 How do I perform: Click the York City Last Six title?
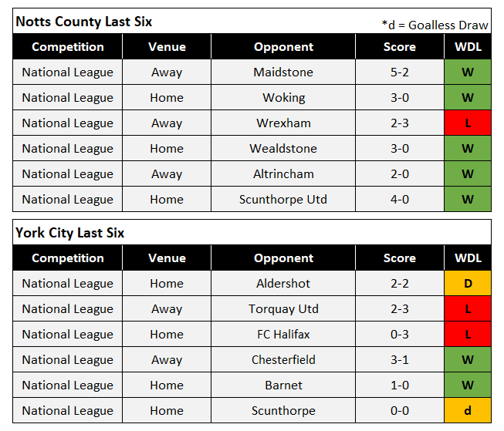[x=69, y=233]
